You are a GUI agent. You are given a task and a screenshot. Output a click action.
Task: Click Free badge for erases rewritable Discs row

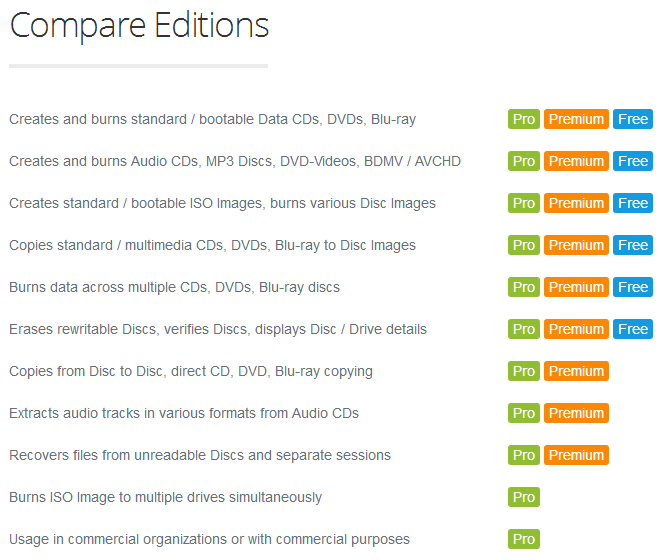633,329
